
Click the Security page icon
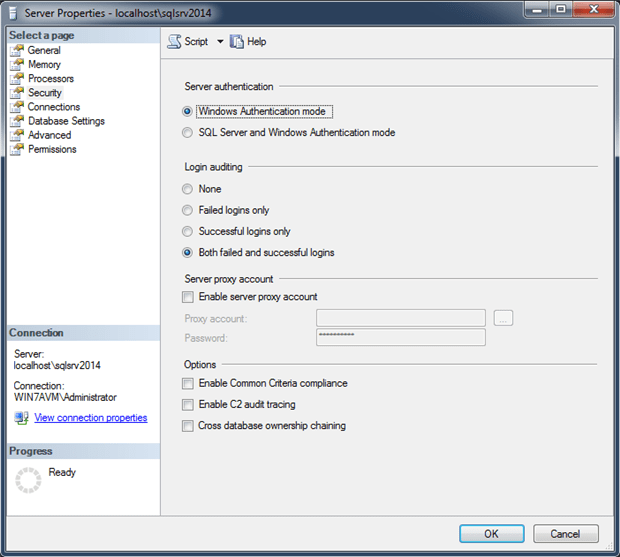tap(17, 93)
